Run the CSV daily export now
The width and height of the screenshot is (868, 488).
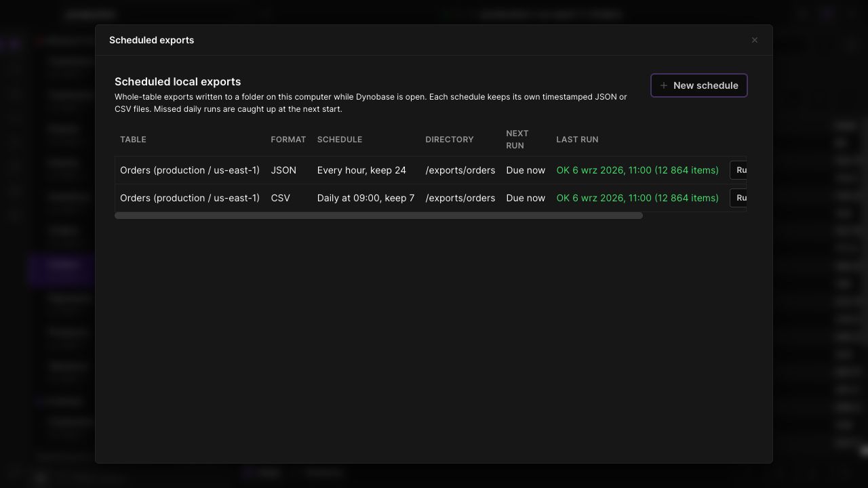[x=738, y=198]
